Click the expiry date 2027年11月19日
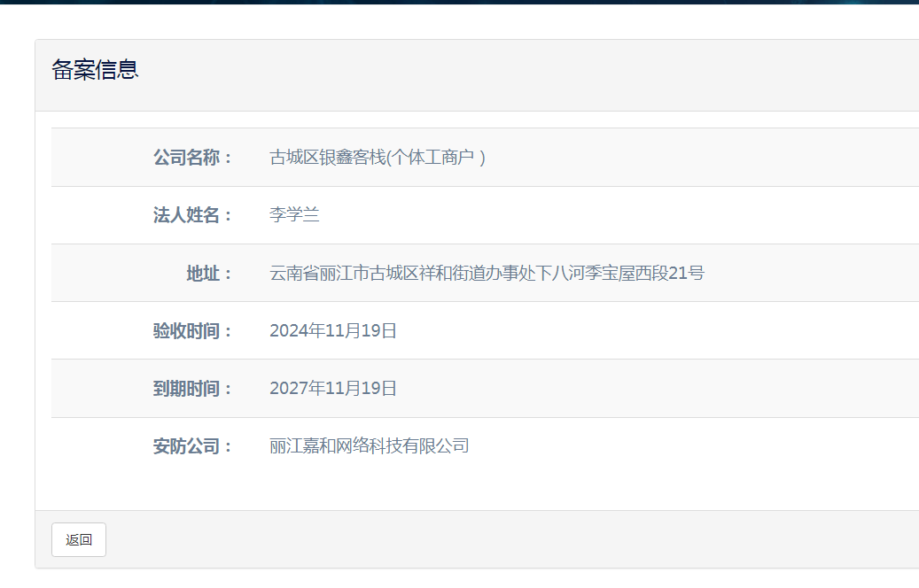Image resolution: width=919 pixels, height=588 pixels. (x=333, y=389)
